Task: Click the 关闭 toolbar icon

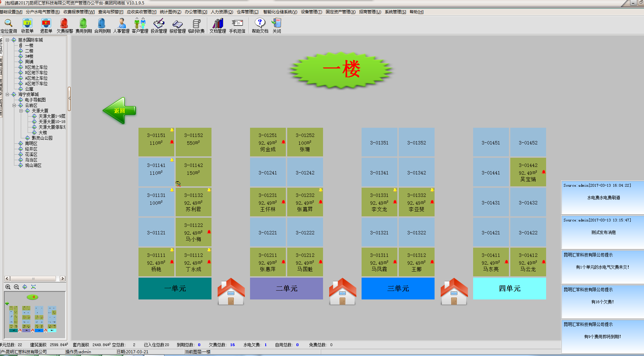Action: click(277, 26)
